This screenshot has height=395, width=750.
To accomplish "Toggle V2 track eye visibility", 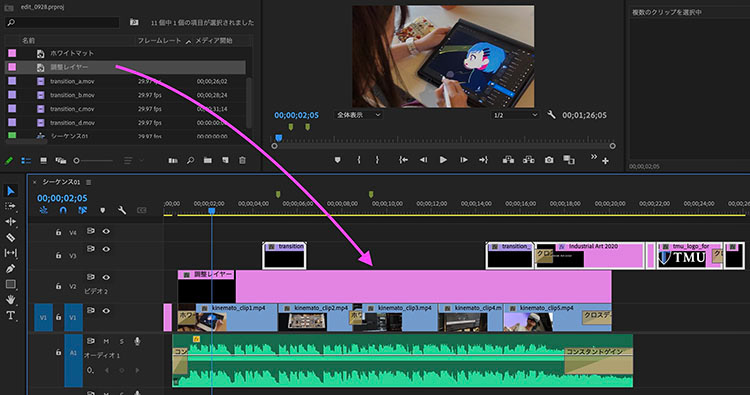I will (x=106, y=277).
